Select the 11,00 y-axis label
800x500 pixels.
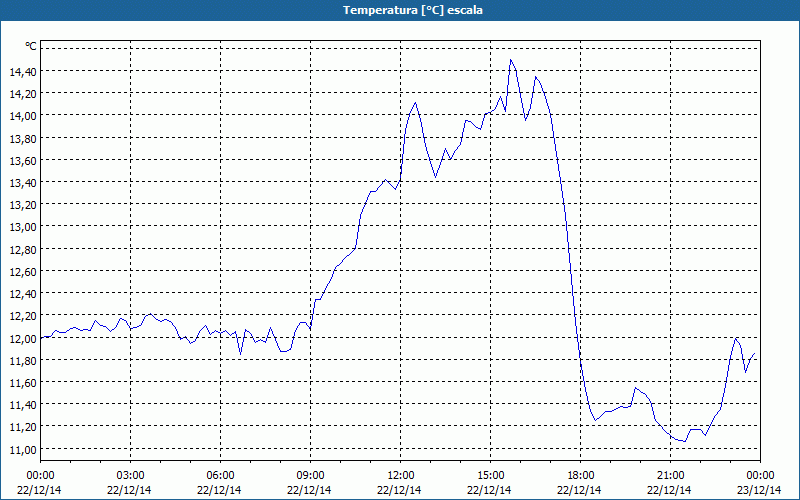point(23,449)
